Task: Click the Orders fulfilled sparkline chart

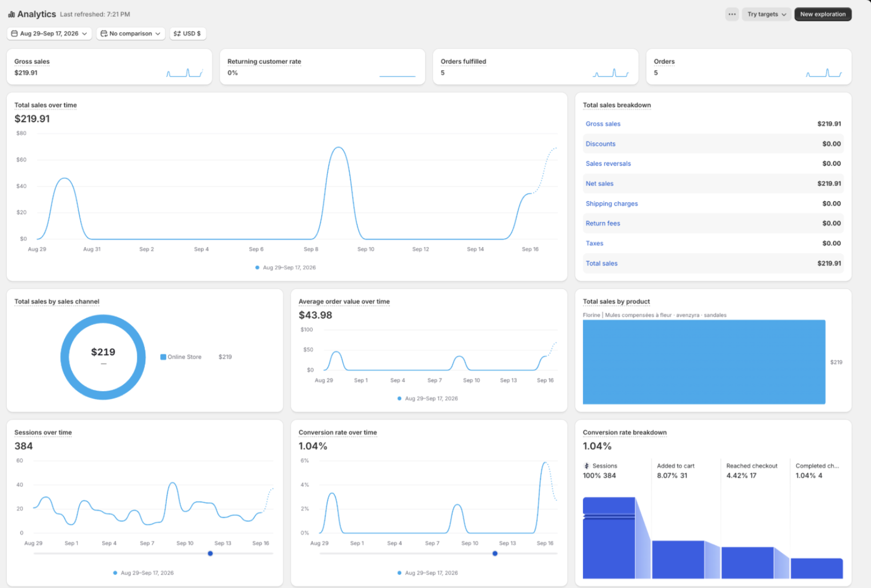Action: (611, 72)
